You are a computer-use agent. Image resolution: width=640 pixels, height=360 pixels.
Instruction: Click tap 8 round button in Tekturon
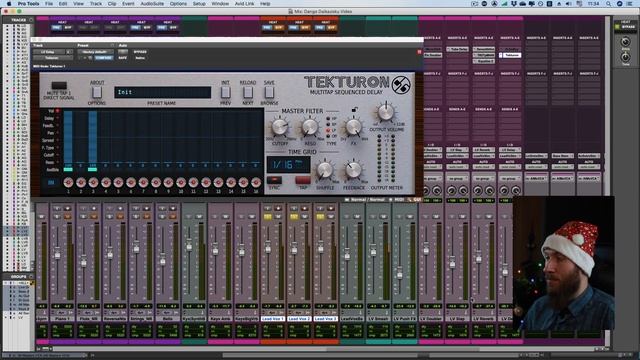pos(156,182)
